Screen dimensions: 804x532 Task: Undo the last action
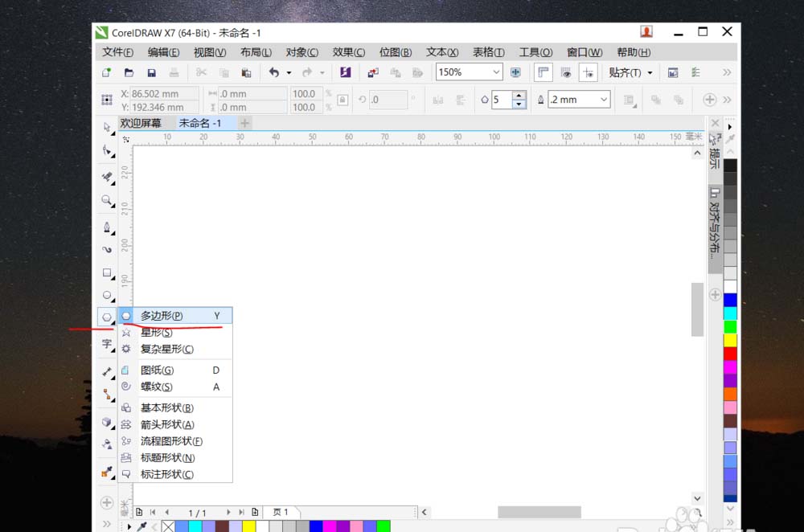point(274,72)
